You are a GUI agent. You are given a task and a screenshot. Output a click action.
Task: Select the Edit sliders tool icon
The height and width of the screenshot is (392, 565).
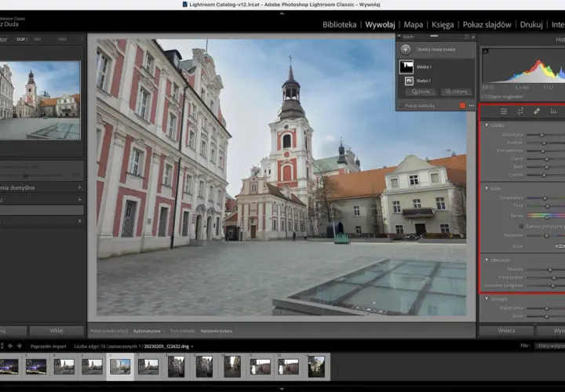(504, 111)
